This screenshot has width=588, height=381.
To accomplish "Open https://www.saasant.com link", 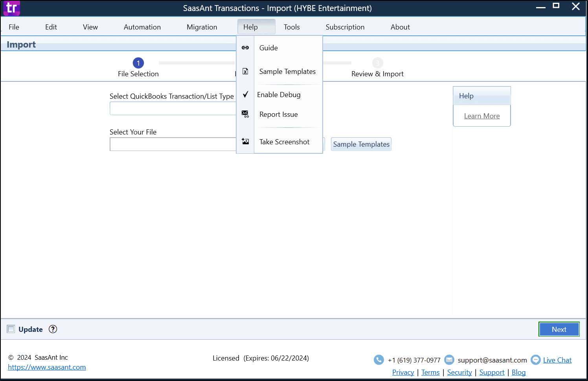I will pyautogui.click(x=47, y=367).
